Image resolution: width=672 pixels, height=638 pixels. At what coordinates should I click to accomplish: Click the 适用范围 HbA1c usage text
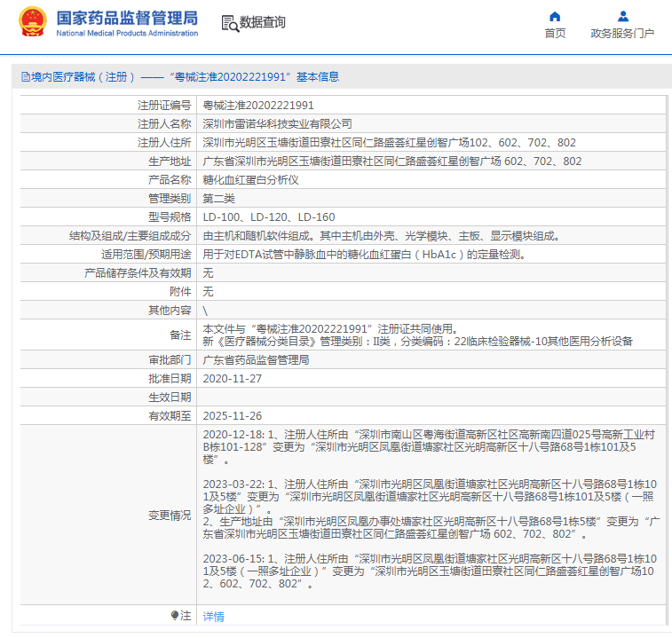click(365, 254)
